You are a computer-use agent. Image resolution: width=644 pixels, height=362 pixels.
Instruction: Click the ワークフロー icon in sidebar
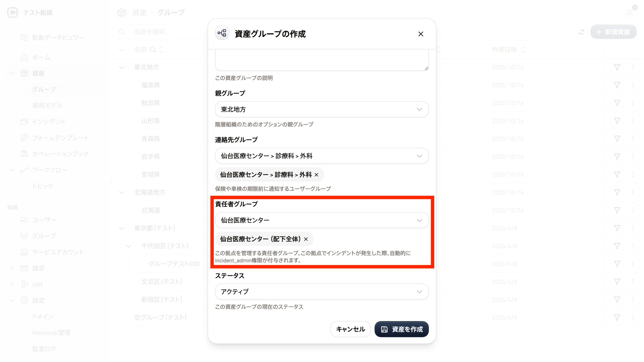pos(24,170)
